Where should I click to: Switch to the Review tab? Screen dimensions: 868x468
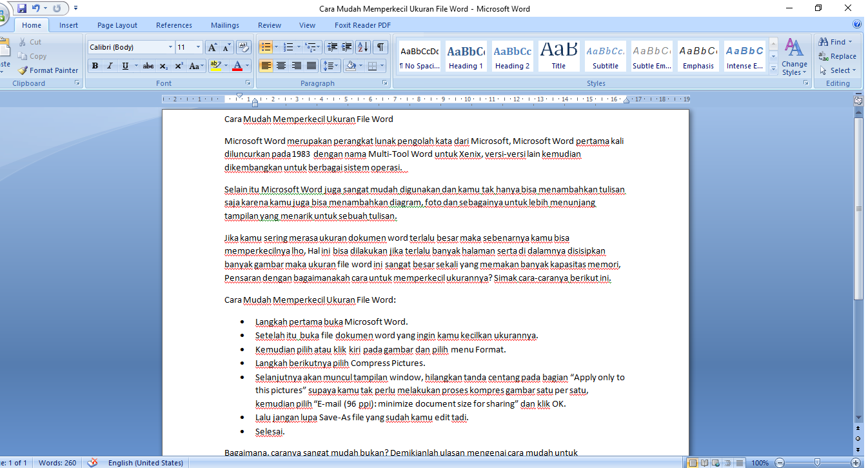pos(270,25)
